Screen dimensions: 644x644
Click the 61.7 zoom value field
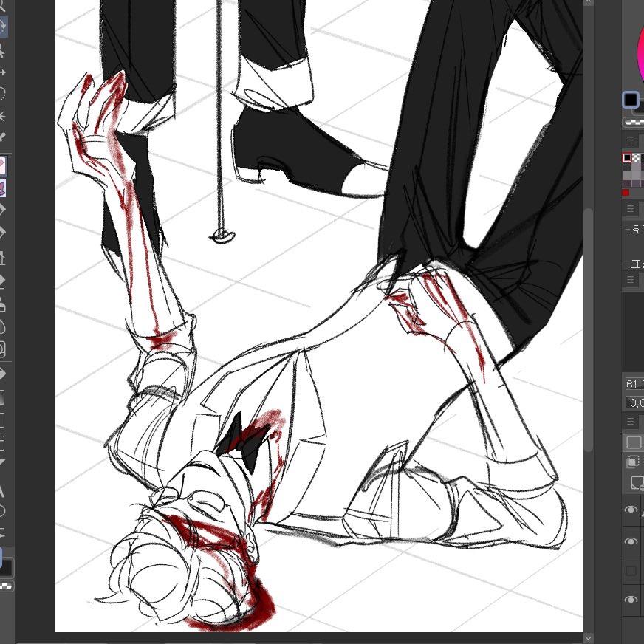[635, 385]
